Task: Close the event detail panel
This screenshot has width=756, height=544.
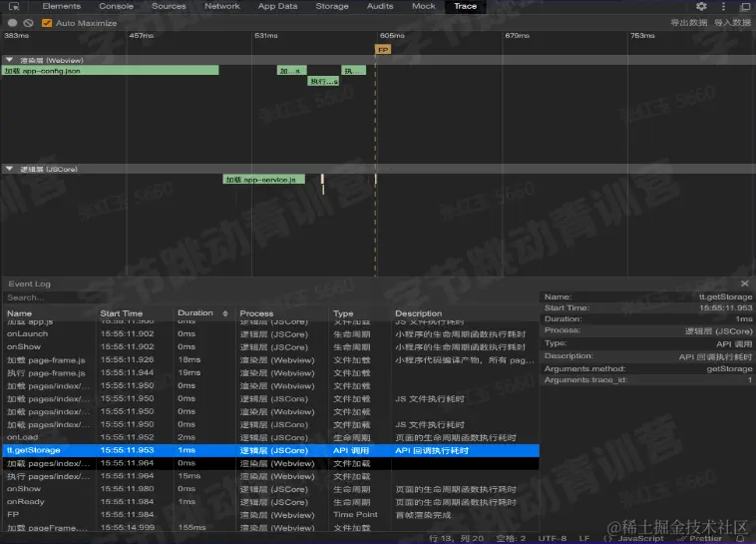Action: tap(744, 283)
